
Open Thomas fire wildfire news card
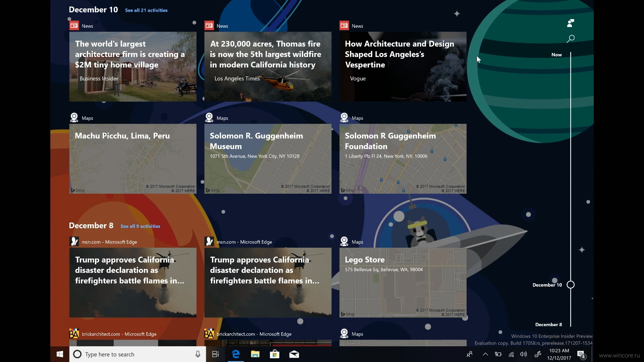tap(268, 67)
